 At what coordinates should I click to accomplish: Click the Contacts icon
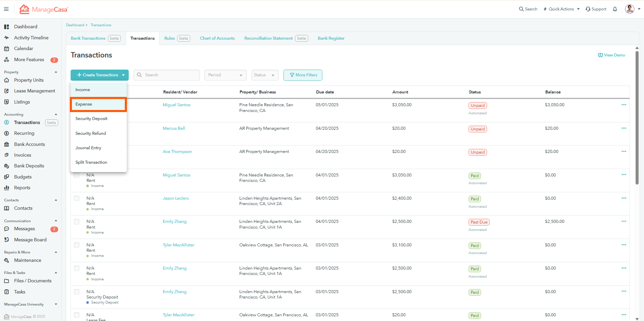[6, 208]
